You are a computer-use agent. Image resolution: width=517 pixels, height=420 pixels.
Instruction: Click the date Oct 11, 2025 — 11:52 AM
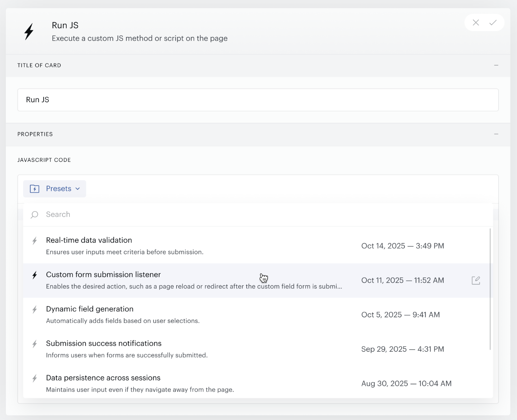pos(403,280)
